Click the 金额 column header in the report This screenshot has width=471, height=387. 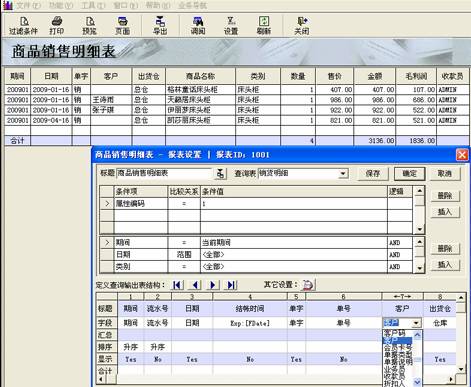tap(375, 76)
